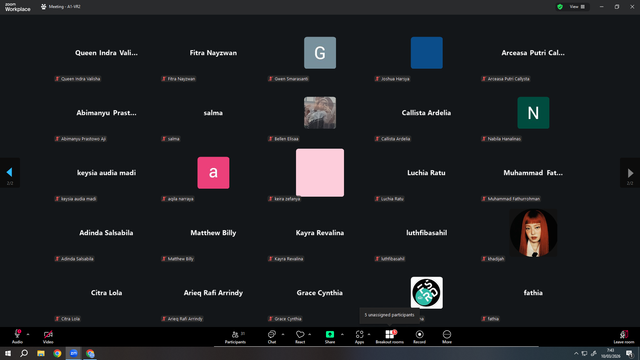This screenshot has height=360, width=640.
Task: Click the taskbar clock and date
Action: (x=611, y=353)
